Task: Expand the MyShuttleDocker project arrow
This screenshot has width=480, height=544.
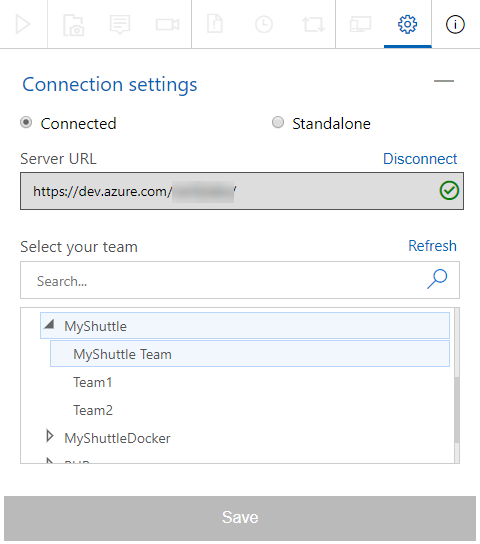Action: [x=50, y=436]
